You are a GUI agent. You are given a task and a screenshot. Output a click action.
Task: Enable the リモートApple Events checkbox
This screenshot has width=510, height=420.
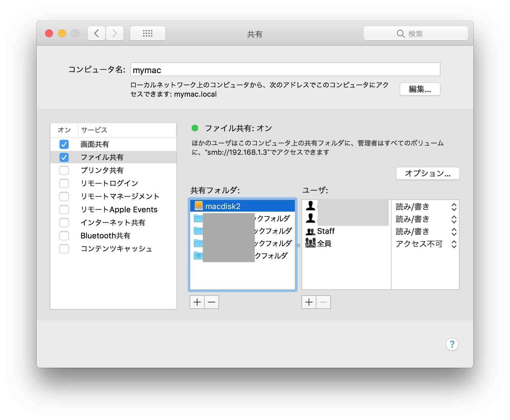coord(64,209)
